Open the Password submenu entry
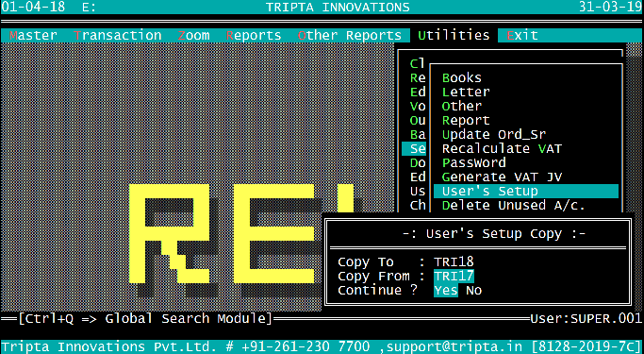This screenshot has width=644, height=354. tap(474, 162)
